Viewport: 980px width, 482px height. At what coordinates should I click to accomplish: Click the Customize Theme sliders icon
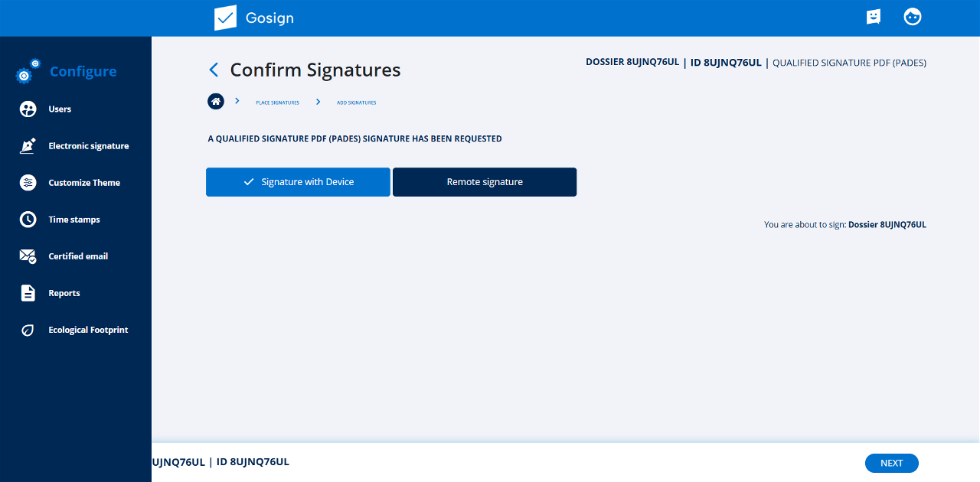[x=28, y=183]
